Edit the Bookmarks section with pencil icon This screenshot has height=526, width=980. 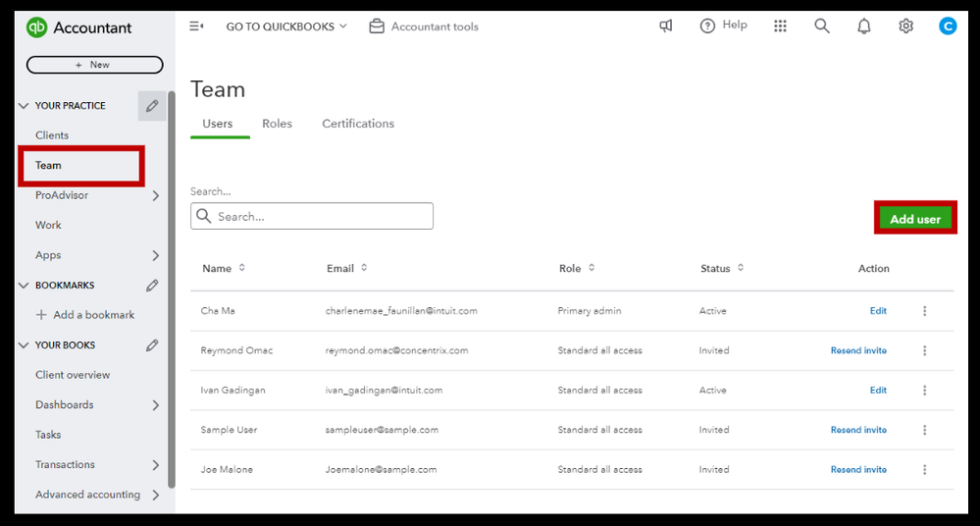152,286
